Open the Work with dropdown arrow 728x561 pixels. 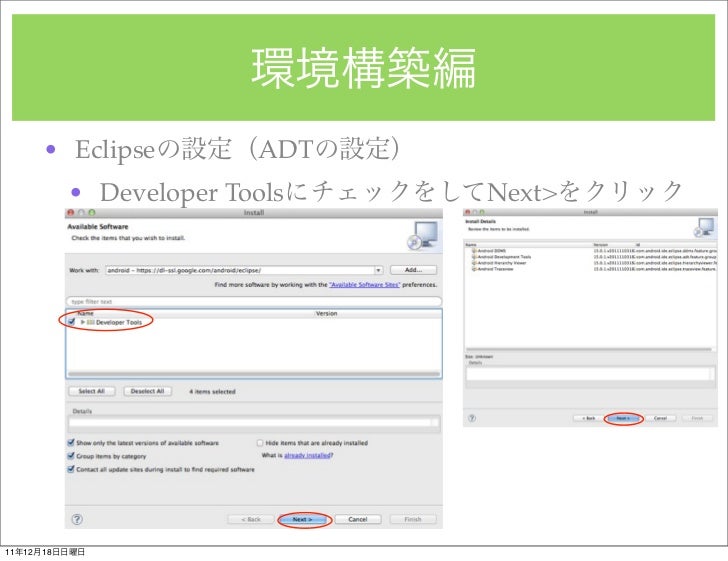[378, 270]
